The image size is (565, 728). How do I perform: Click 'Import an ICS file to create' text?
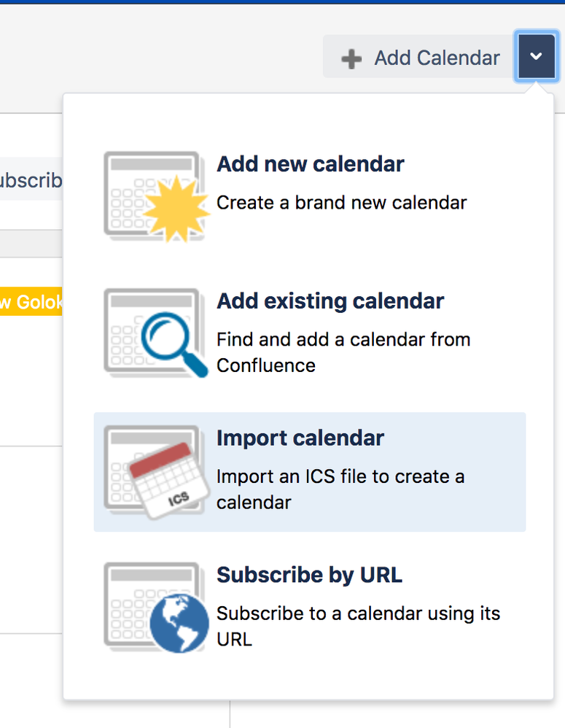click(x=330, y=477)
